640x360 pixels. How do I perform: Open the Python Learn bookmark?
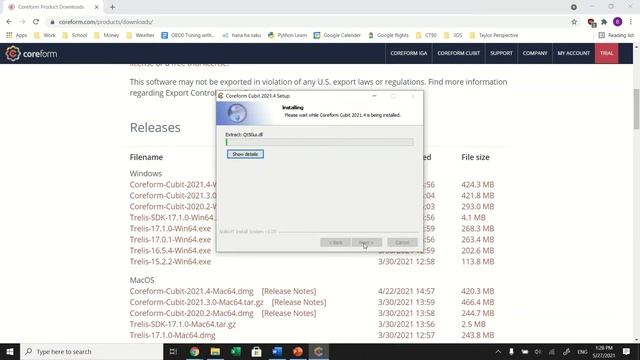pos(287,36)
